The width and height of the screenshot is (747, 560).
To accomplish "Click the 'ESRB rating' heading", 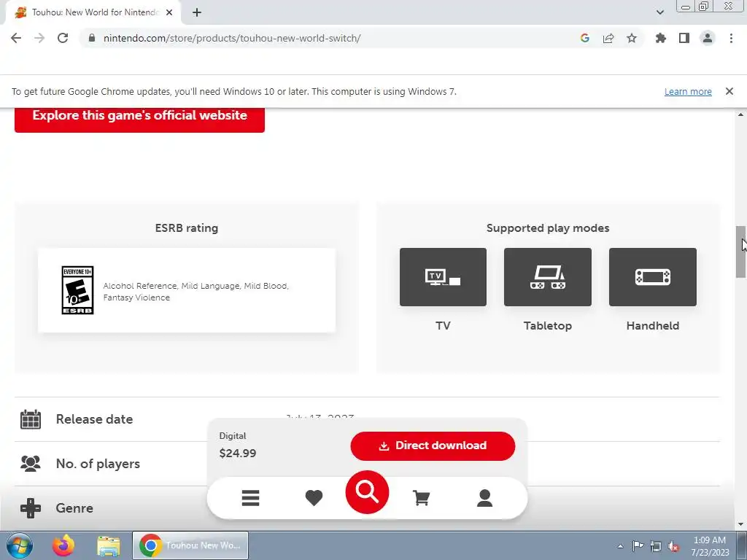I will click(x=187, y=228).
